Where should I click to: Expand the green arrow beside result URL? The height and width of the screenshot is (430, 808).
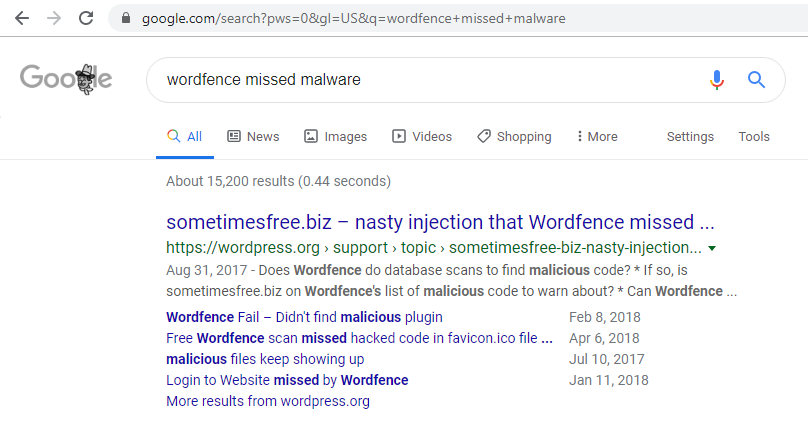coord(712,249)
